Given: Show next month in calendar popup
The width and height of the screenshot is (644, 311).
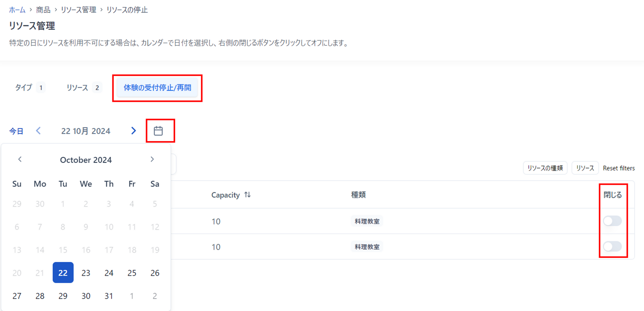Looking at the screenshot, I should (152, 159).
